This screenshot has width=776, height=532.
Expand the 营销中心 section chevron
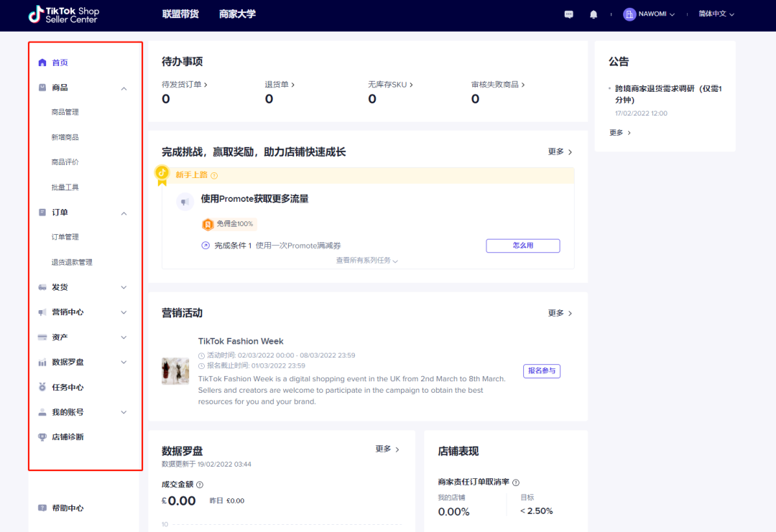point(124,312)
